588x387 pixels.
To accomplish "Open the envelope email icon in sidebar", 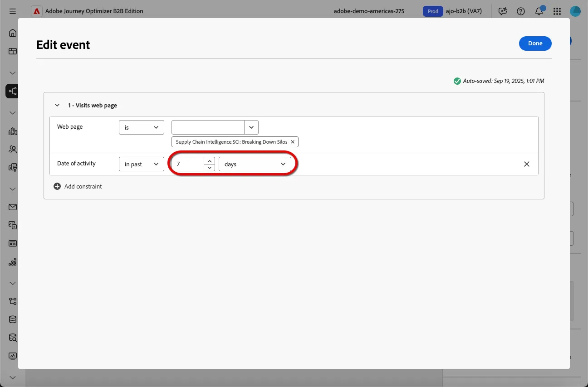I will [x=13, y=207].
